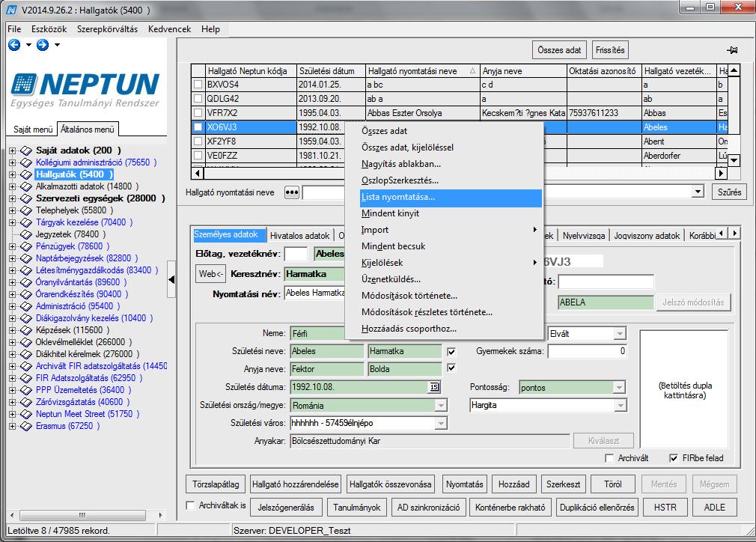The width and height of the screenshot is (756, 542).
Task: Click the three-dots button beside Hallgató nyomtatási neve
Action: pyautogui.click(x=292, y=192)
